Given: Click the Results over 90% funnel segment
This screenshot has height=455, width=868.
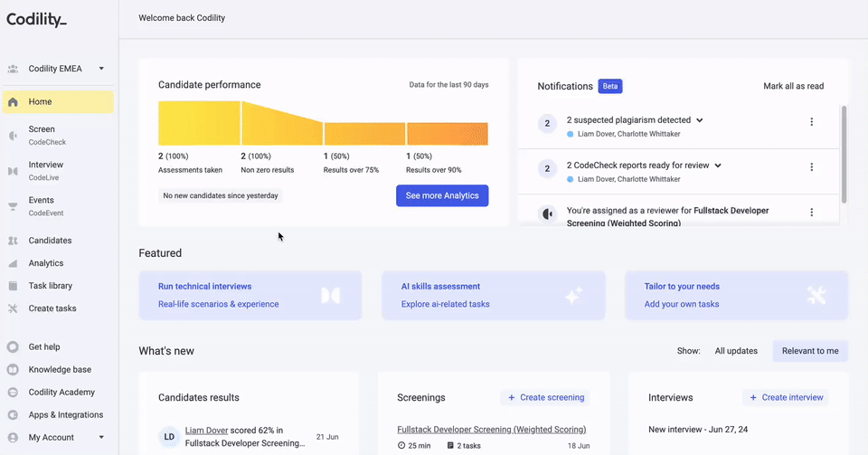Looking at the screenshot, I should tap(448, 134).
